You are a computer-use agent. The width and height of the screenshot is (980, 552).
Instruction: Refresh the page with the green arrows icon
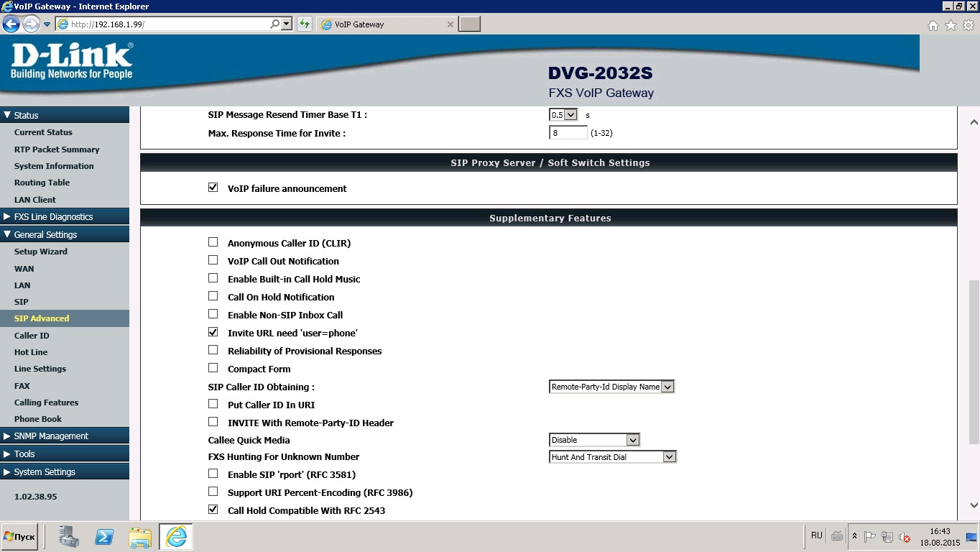[305, 24]
